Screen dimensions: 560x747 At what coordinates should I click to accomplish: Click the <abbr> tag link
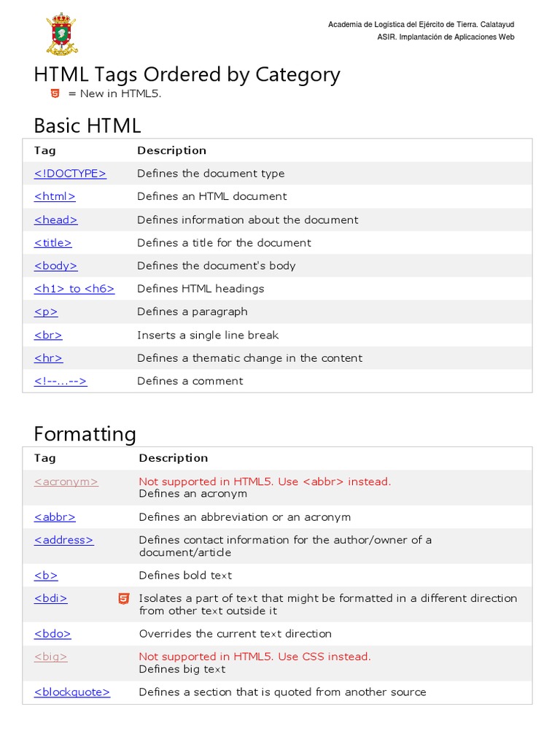[55, 517]
